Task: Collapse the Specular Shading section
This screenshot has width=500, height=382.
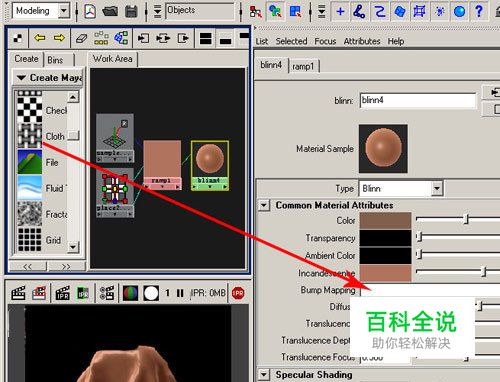Action: pyautogui.click(x=264, y=374)
